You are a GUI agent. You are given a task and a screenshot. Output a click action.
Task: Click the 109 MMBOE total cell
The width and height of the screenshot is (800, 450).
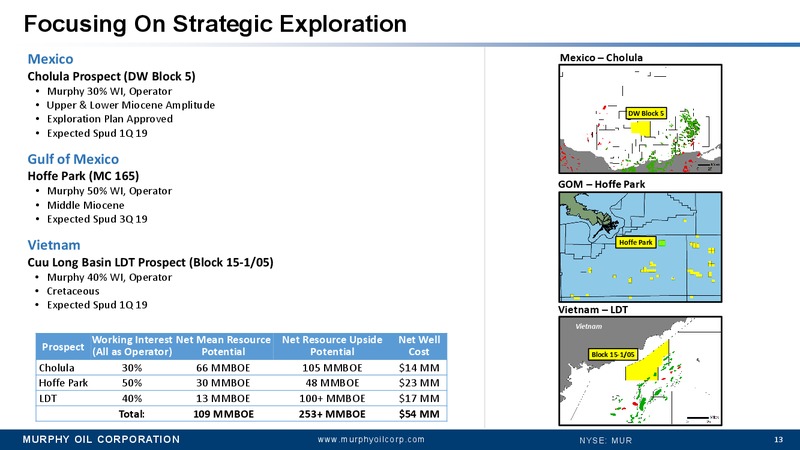[x=223, y=414]
